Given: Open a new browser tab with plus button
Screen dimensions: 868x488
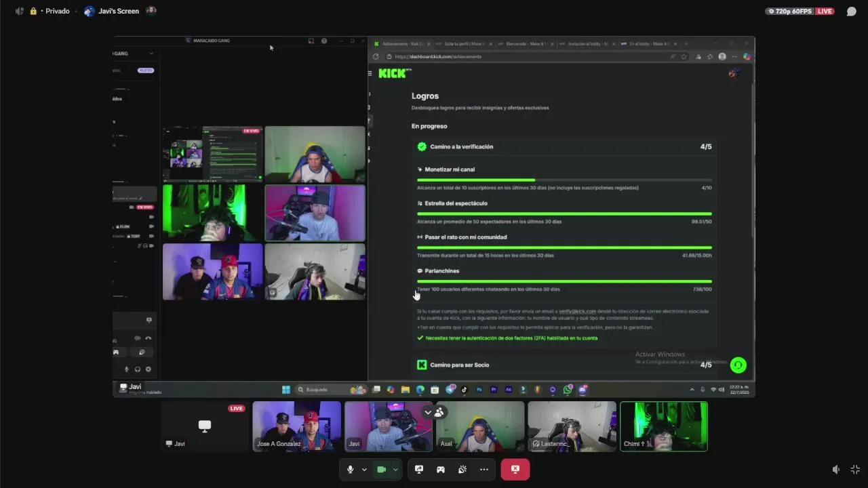Looking at the screenshot, I should [686, 44].
